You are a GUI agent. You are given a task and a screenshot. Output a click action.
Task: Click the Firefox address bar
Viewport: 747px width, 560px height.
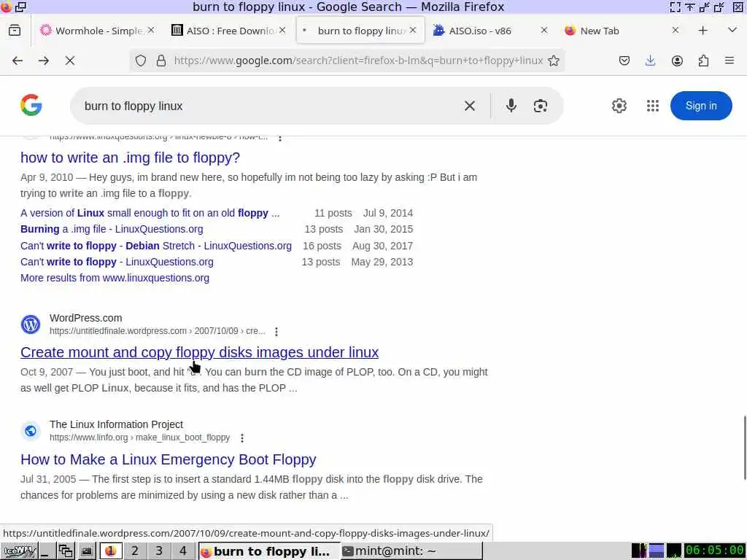click(x=357, y=61)
